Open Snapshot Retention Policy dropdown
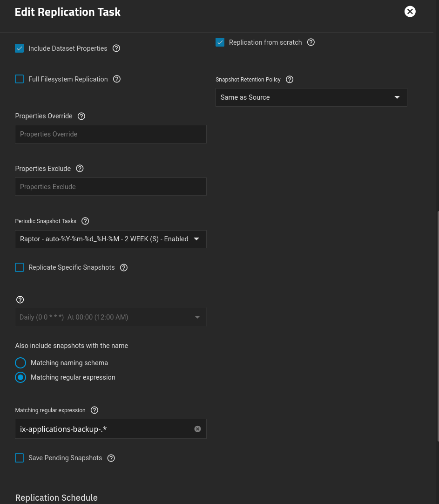Viewport: 439px width, 504px height. point(311,97)
